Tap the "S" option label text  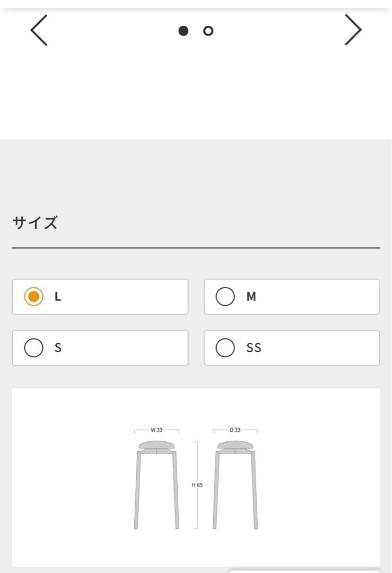coord(58,348)
